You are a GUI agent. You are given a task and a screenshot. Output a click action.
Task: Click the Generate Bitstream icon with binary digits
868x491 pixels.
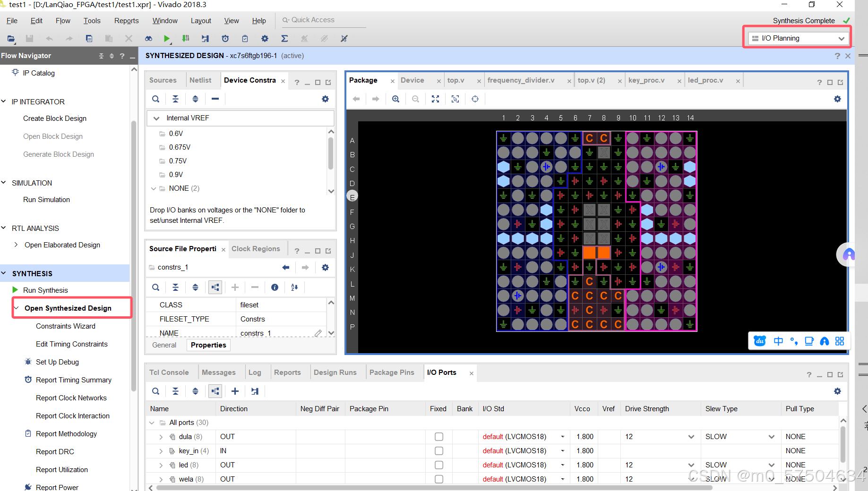(x=186, y=39)
